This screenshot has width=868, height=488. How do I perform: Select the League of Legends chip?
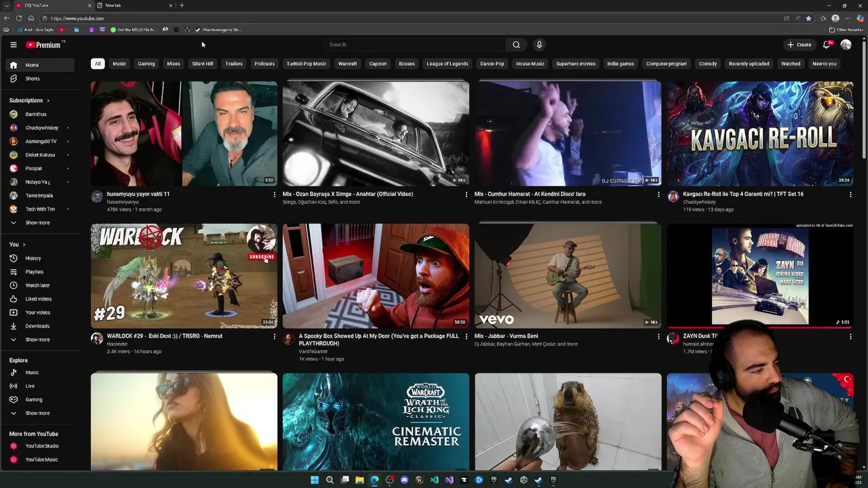[447, 64]
